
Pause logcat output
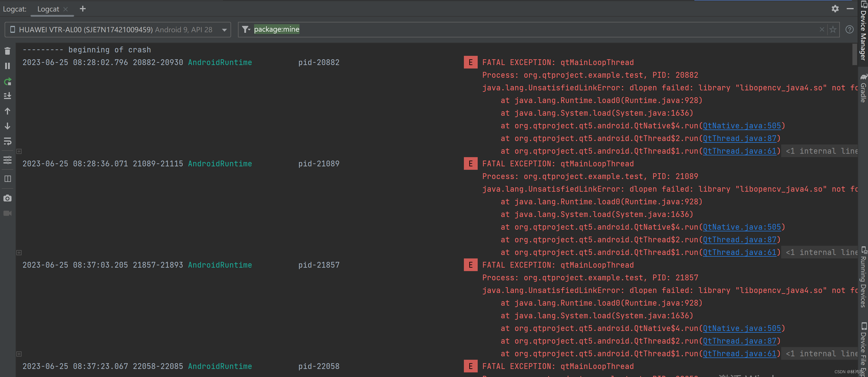coord(7,66)
